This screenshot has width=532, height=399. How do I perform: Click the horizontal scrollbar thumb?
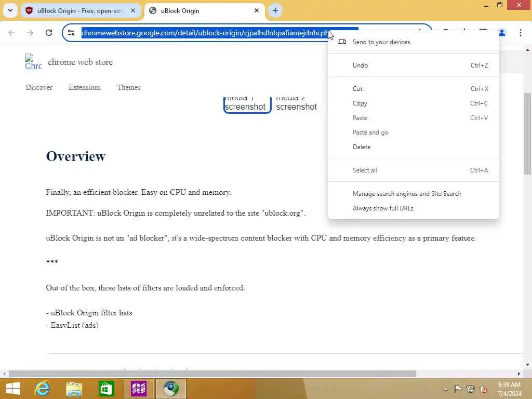point(212,374)
